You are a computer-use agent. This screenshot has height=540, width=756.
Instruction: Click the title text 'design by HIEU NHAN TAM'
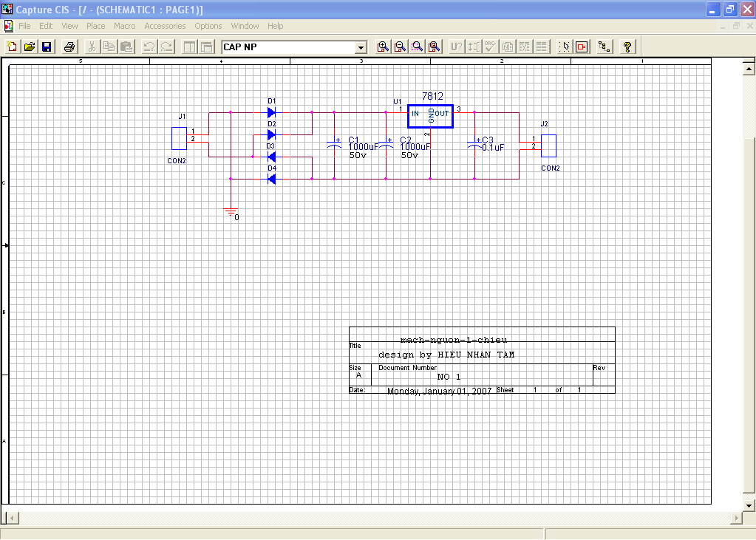pos(446,355)
